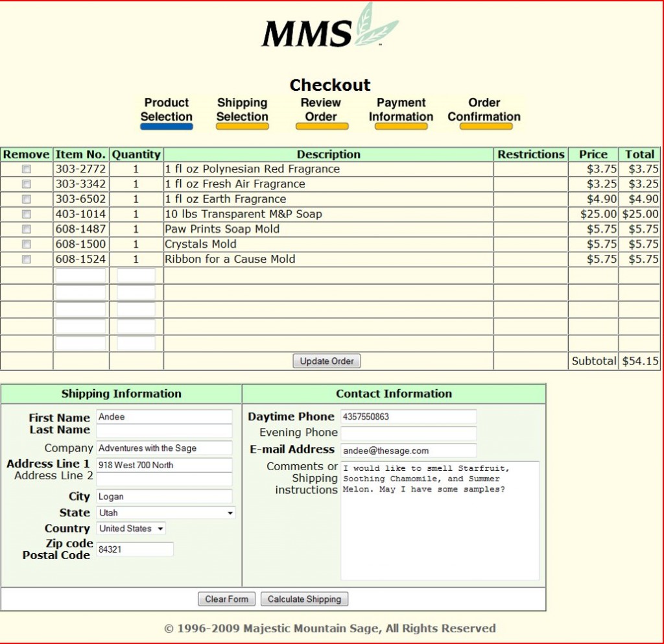This screenshot has width=664, height=644.
Task: Check Remove box for Polynesian Red Fragrance
Action: tap(27, 169)
